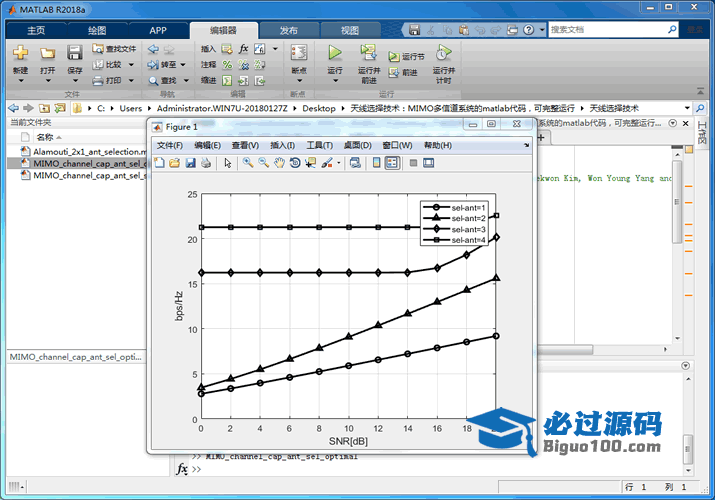The image size is (715, 500).
Task: Click the Run (运行) green arrow icon
Action: [x=335, y=53]
